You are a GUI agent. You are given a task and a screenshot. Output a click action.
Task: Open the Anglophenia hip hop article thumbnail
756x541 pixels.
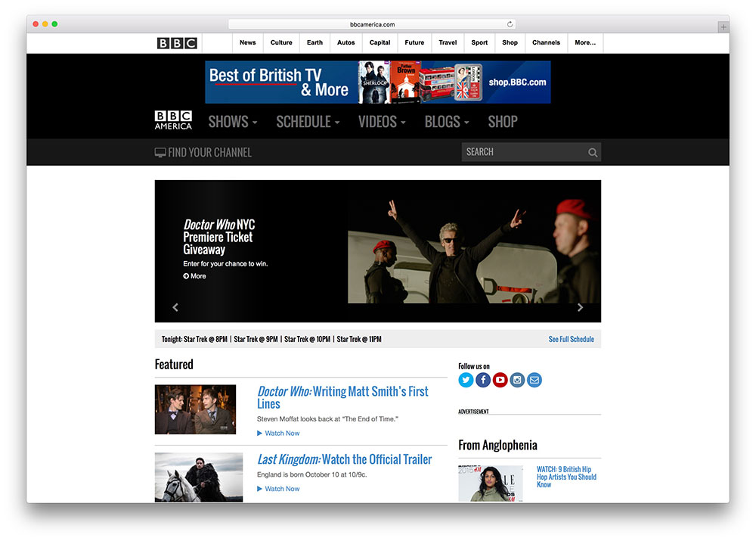491,483
